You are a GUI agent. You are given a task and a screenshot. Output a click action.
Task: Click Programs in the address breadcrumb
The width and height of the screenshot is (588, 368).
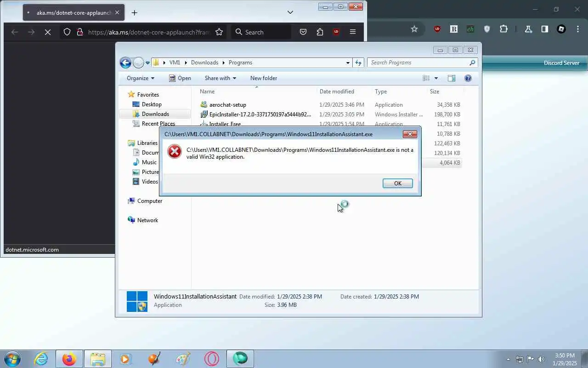tap(240, 63)
